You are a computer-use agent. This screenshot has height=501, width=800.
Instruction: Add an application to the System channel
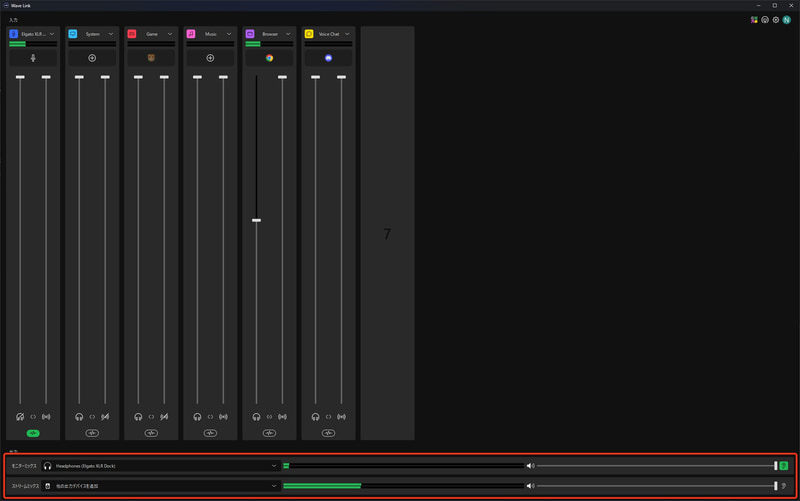coord(92,58)
